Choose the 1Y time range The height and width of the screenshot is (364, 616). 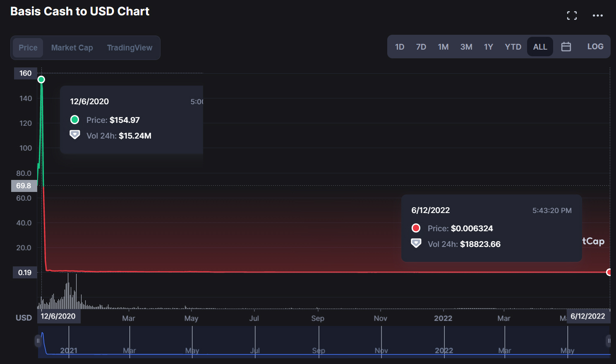tap(489, 47)
